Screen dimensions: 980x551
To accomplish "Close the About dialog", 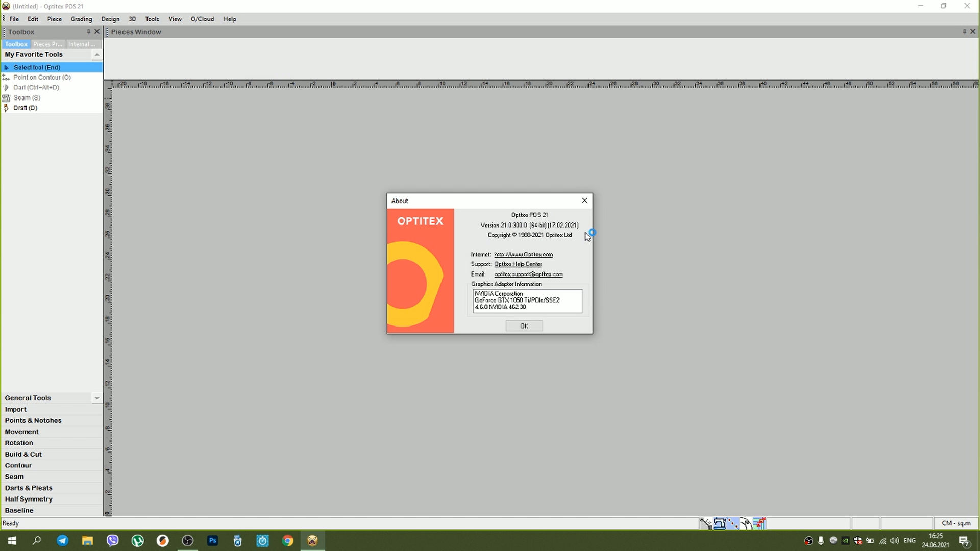I will coord(584,201).
